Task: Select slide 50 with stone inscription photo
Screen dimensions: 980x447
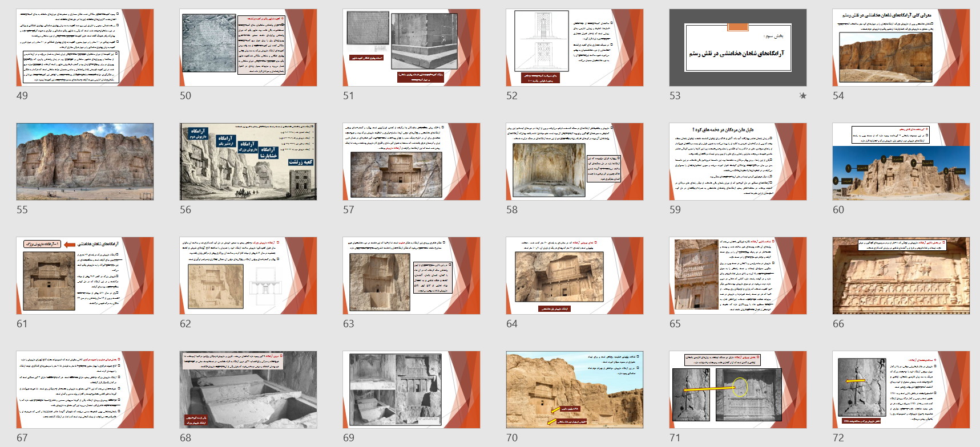Action: point(248,48)
